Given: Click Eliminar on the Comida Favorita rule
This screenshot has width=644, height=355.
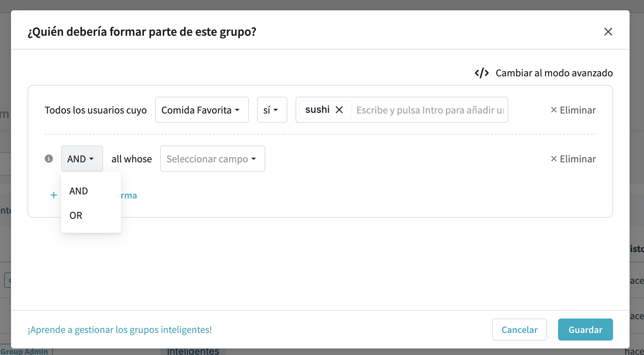Looking at the screenshot, I should [x=577, y=110].
